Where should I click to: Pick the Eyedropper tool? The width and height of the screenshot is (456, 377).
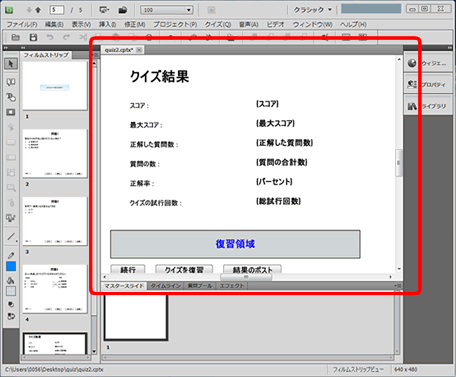click(11, 255)
